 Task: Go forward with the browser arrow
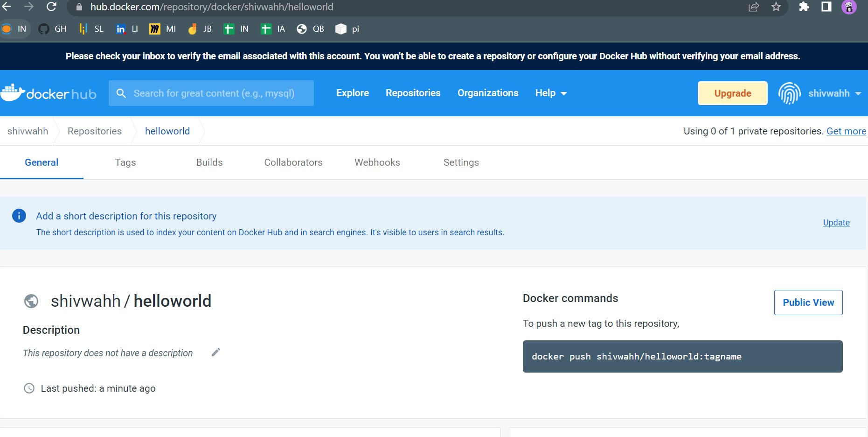point(29,7)
